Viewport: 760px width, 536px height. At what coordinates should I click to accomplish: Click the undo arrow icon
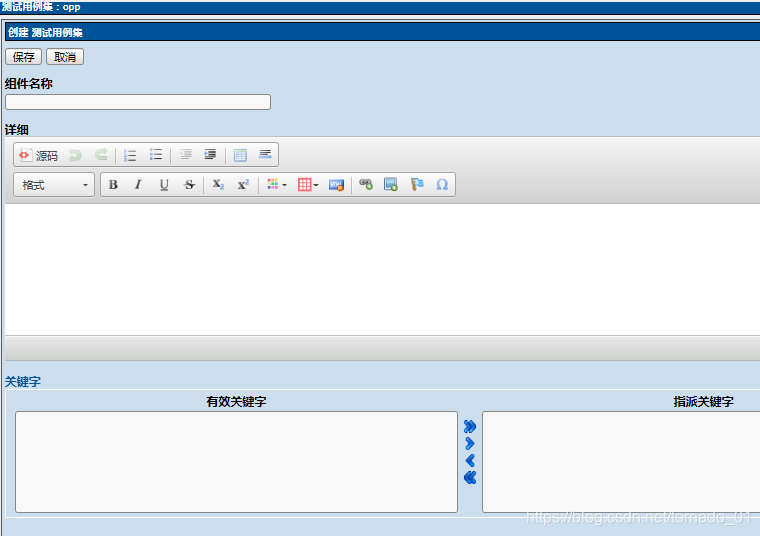(75, 155)
